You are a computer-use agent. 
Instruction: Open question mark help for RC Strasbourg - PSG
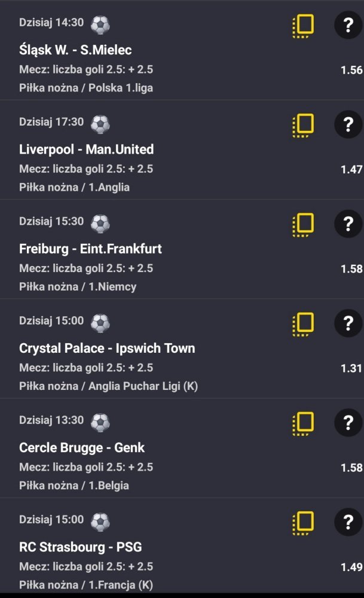(348, 522)
